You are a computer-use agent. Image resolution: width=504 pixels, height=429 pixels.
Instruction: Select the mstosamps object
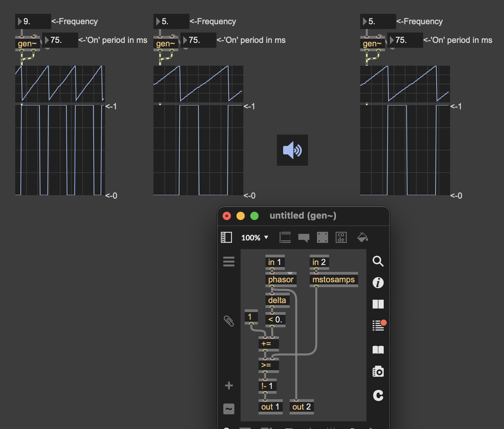pos(333,280)
